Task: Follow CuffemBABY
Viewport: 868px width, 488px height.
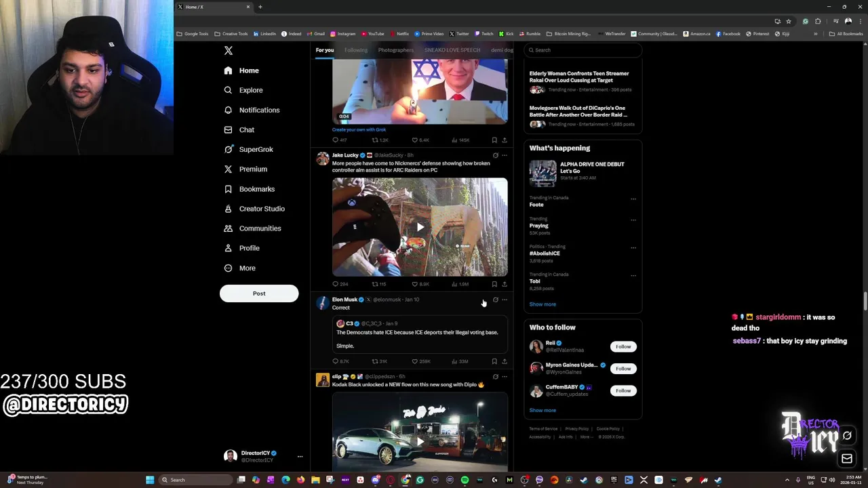Action: click(x=623, y=390)
